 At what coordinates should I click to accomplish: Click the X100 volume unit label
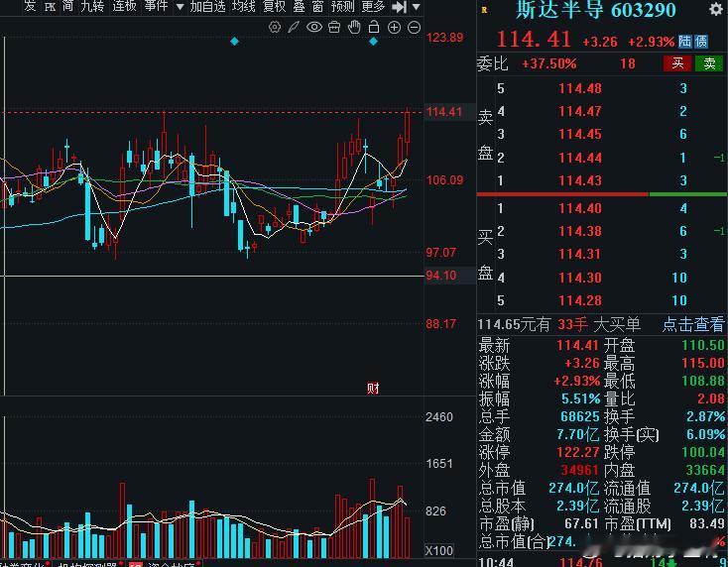439,551
